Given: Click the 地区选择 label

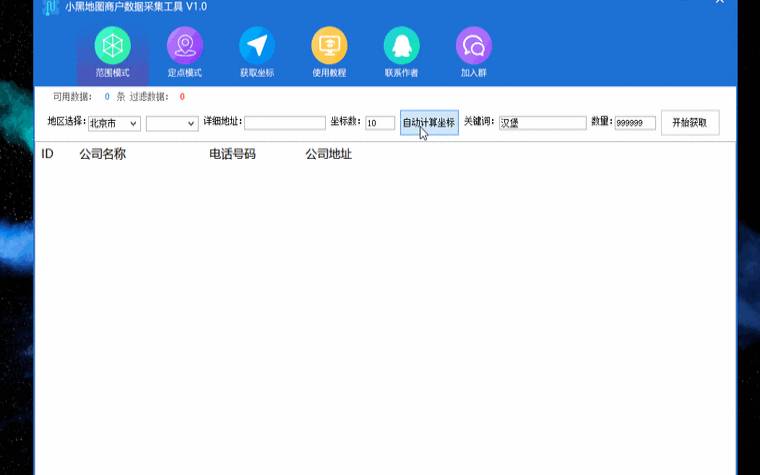Looking at the screenshot, I should pyautogui.click(x=67, y=121).
